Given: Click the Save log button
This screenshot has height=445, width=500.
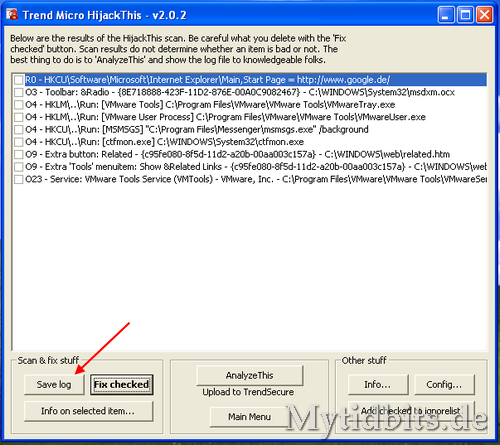Looking at the screenshot, I should (54, 385).
